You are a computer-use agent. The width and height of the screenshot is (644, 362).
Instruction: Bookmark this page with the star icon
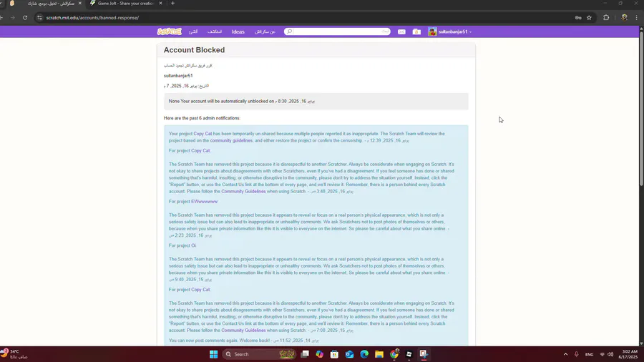tap(589, 18)
